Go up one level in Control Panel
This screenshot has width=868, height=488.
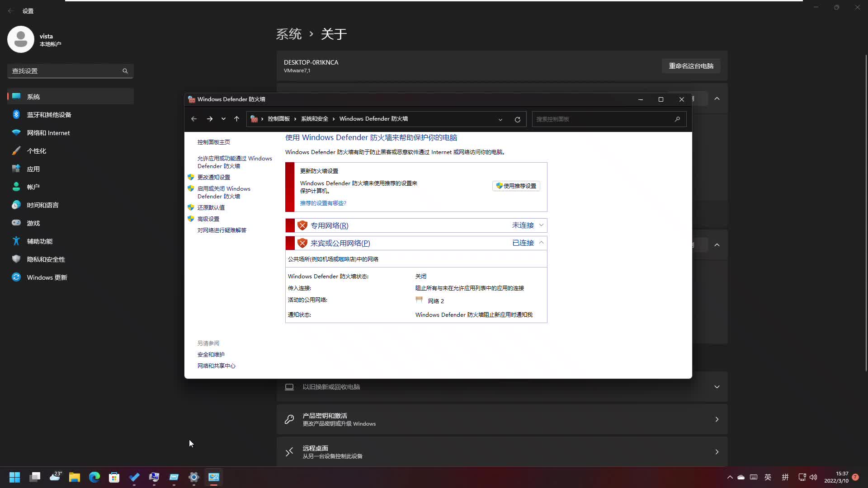coord(236,119)
